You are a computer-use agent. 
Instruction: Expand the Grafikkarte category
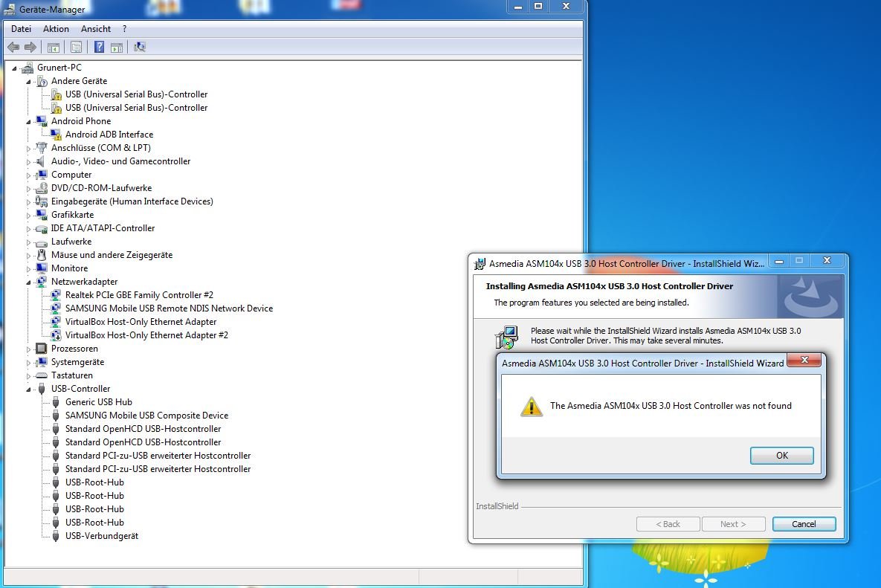click(x=29, y=215)
